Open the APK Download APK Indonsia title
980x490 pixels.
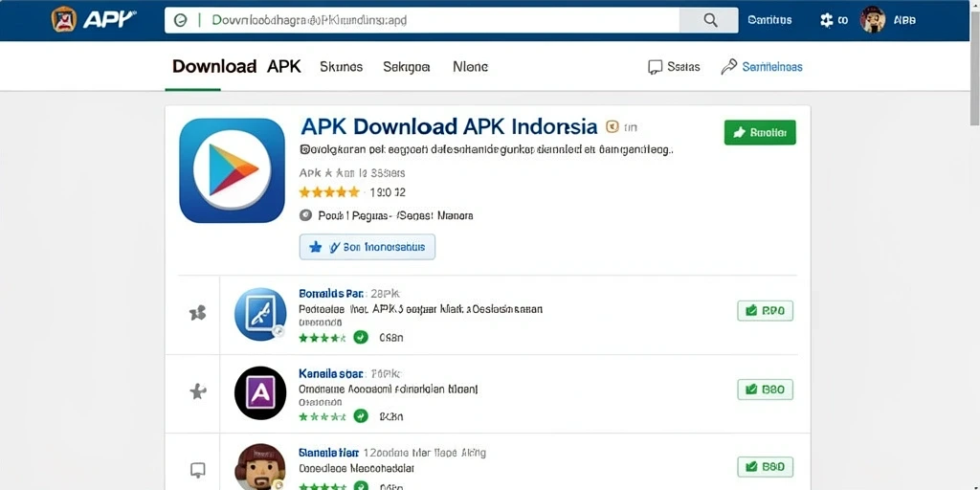[x=449, y=127]
